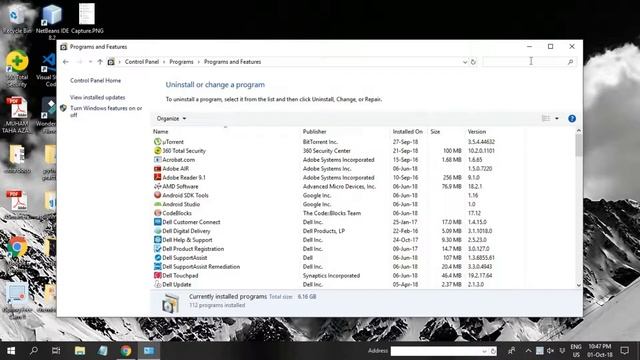This screenshot has height=360, width=640.
Task: Open the volume control in tray
Action: point(551,351)
